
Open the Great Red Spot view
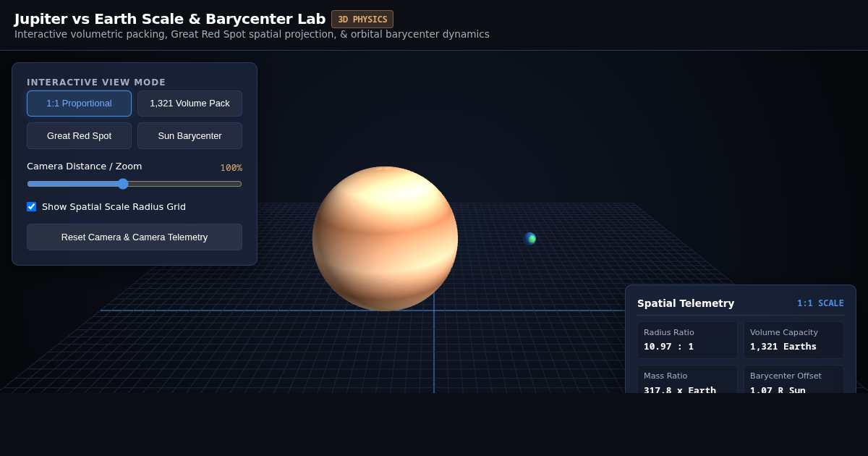(79, 136)
